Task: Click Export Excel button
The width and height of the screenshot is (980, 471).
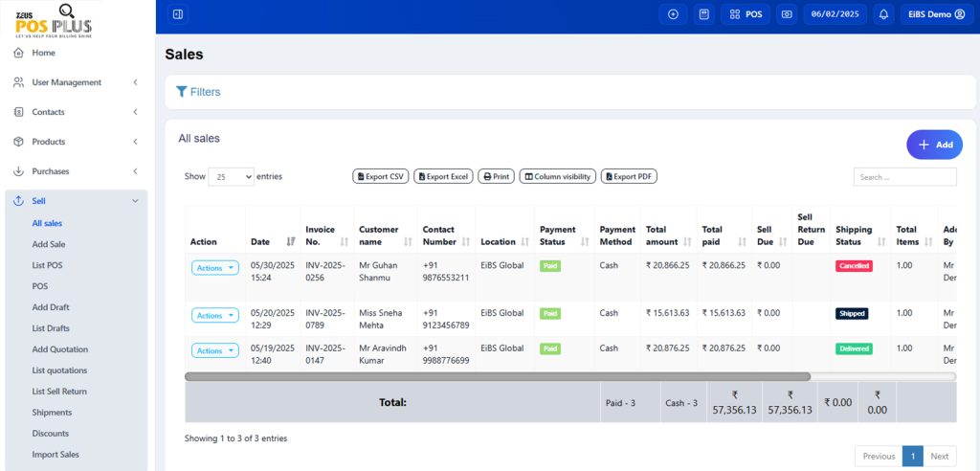Action: [x=443, y=177]
